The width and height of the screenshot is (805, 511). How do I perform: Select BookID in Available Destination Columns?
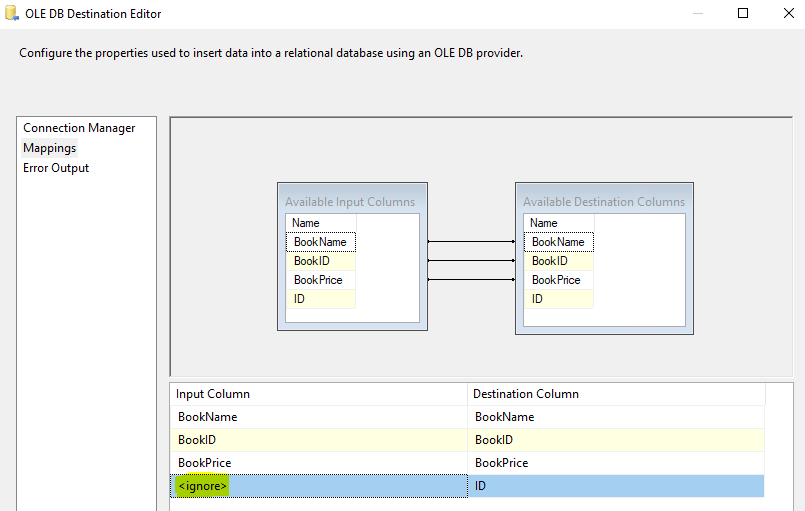point(550,261)
